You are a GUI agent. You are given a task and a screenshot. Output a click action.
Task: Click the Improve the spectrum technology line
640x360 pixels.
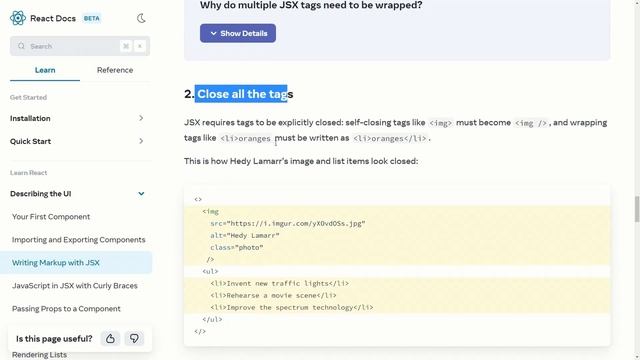click(x=292, y=307)
